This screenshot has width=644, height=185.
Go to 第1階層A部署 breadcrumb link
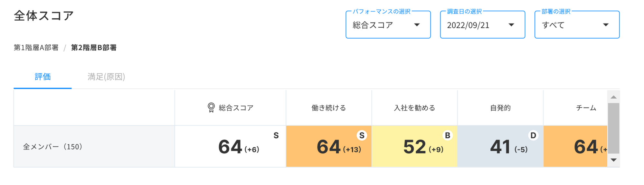[x=36, y=48]
